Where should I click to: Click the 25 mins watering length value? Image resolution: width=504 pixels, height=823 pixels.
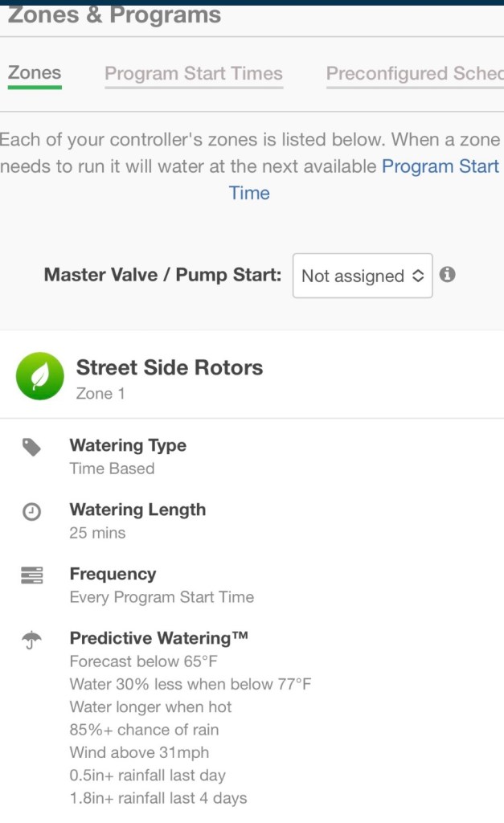coord(97,533)
